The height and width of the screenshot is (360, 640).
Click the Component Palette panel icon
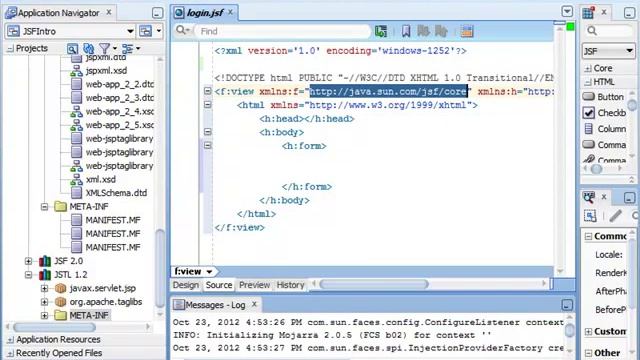[588, 13]
